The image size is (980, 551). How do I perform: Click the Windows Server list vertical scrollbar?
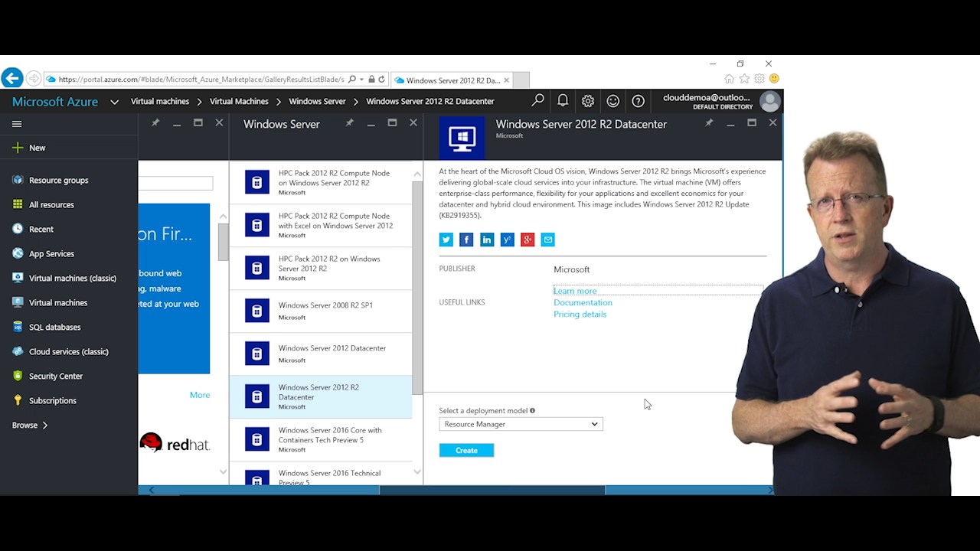(x=417, y=287)
